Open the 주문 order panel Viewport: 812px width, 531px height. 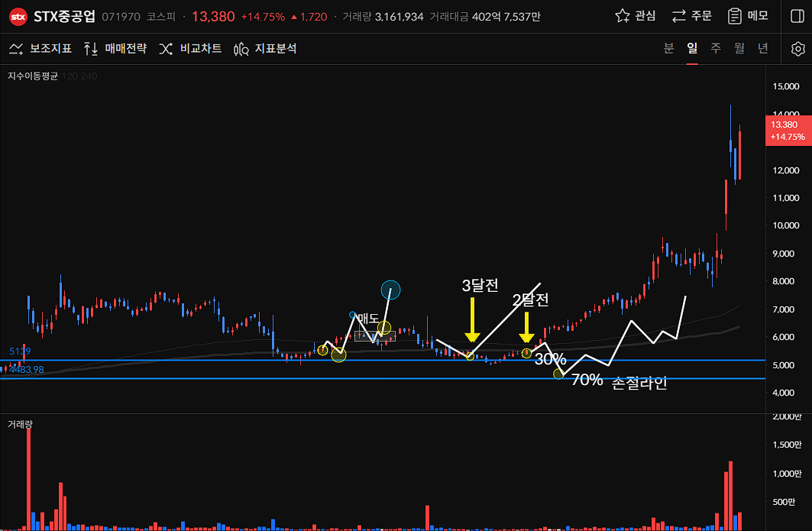point(692,16)
